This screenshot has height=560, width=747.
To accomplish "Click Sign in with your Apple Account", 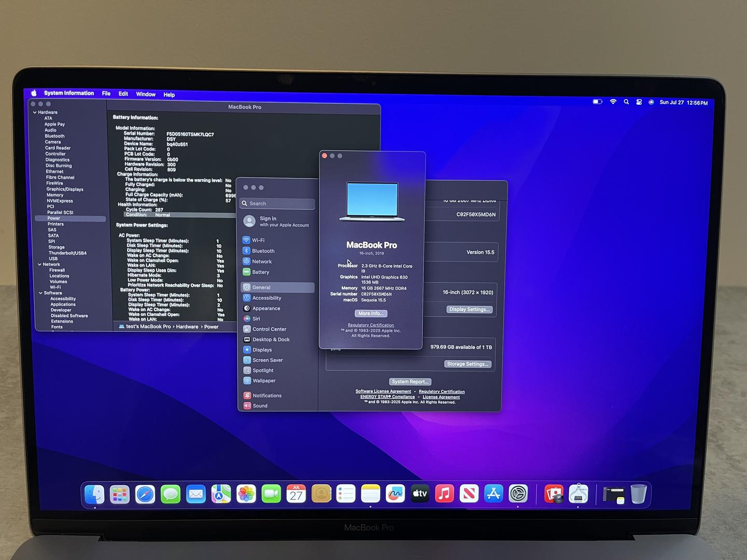I will click(278, 221).
